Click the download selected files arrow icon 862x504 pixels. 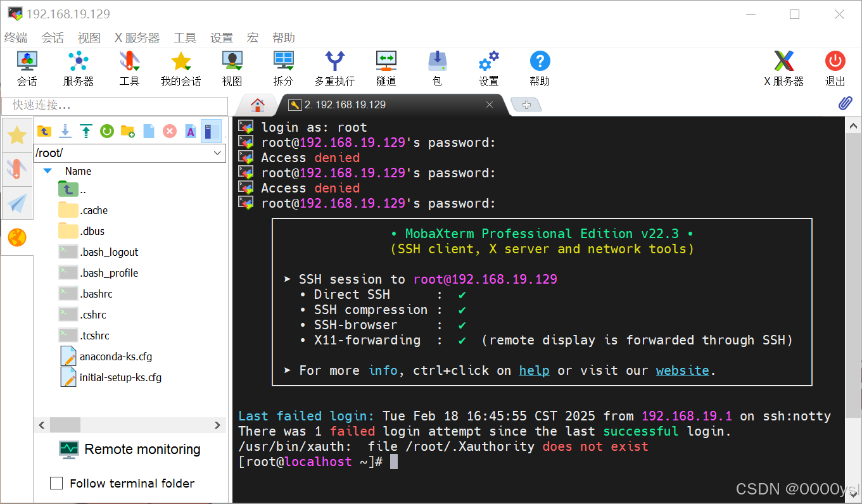[x=65, y=131]
